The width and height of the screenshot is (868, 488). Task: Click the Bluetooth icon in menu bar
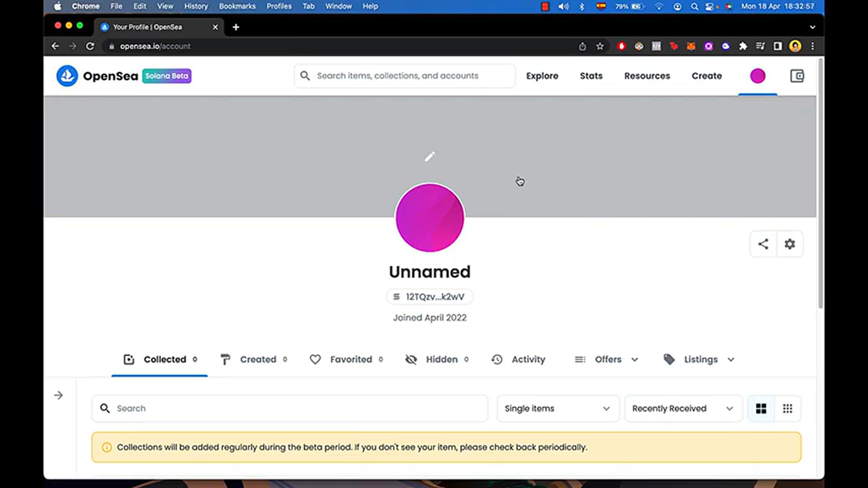pos(582,6)
